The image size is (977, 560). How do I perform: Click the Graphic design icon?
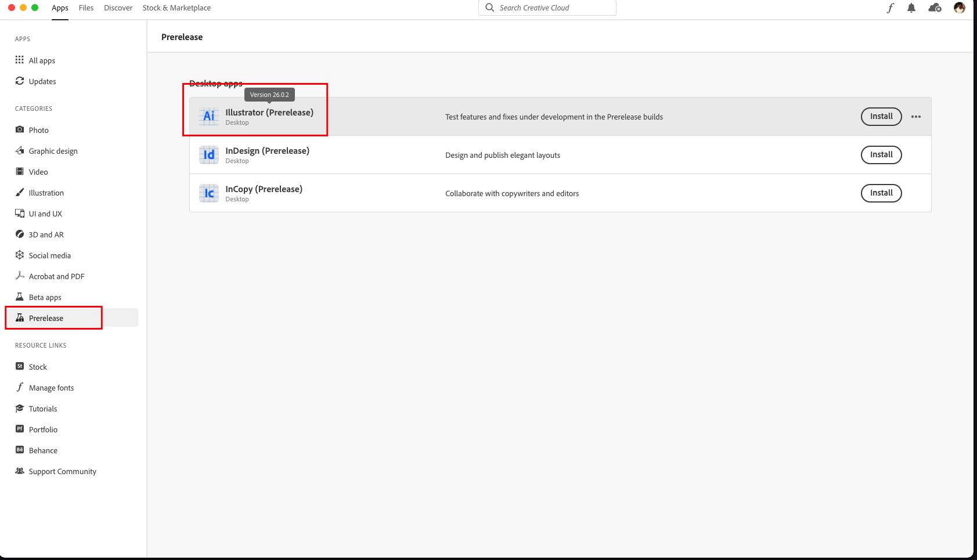[x=20, y=150]
